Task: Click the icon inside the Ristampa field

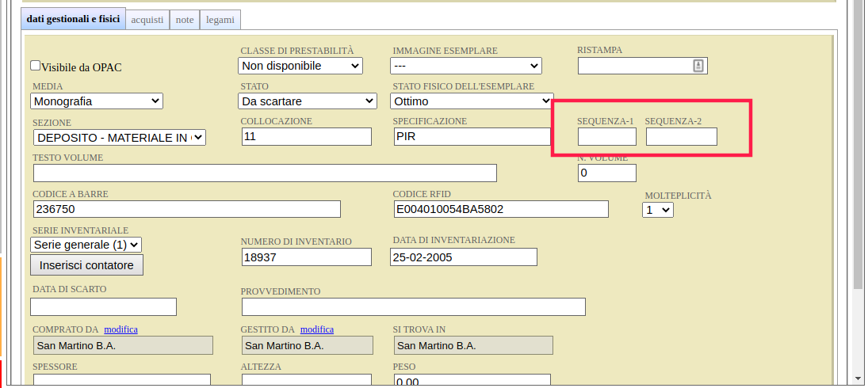Action: tap(698, 66)
